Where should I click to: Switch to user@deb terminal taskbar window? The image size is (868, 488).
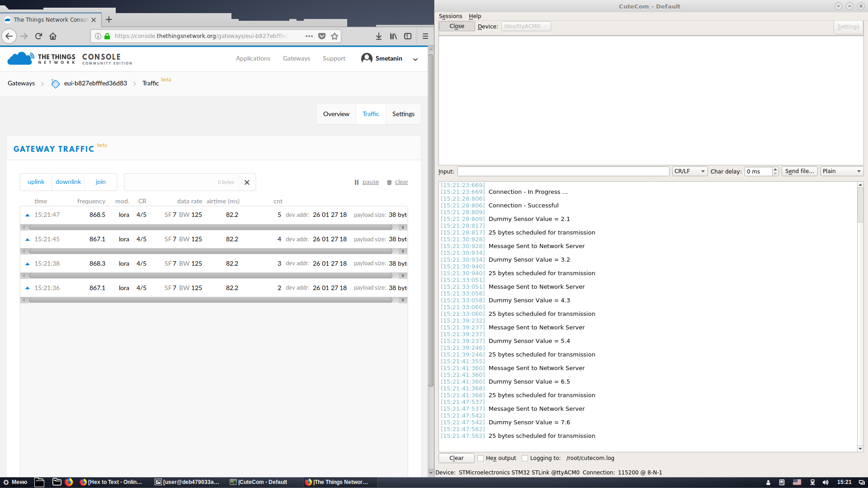click(x=187, y=482)
